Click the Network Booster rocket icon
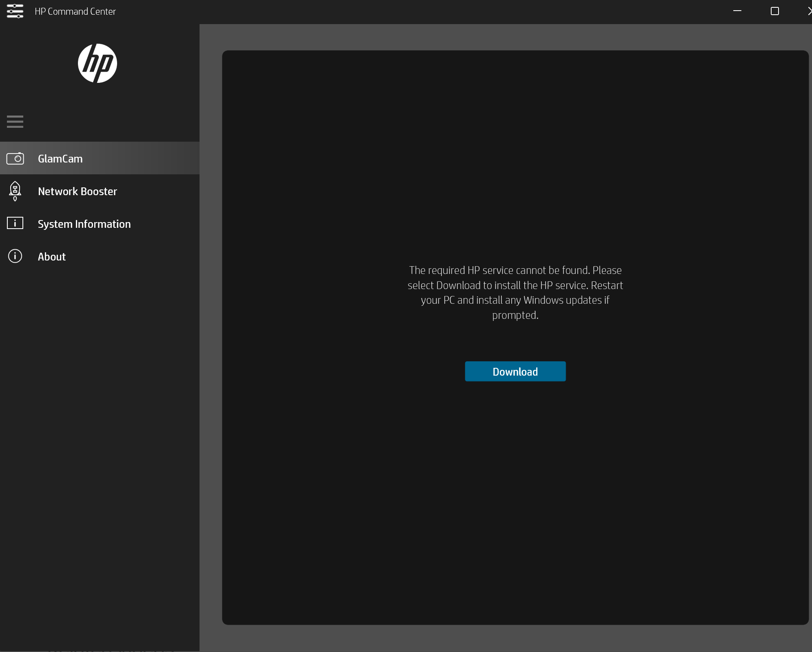The height and width of the screenshot is (652, 812). click(x=15, y=191)
